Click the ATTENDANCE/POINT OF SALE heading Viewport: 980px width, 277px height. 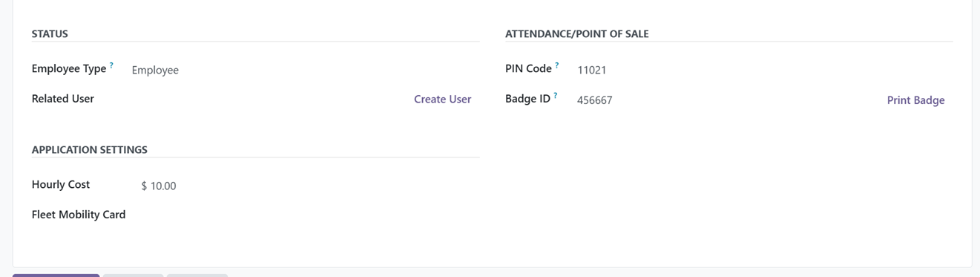tap(577, 33)
